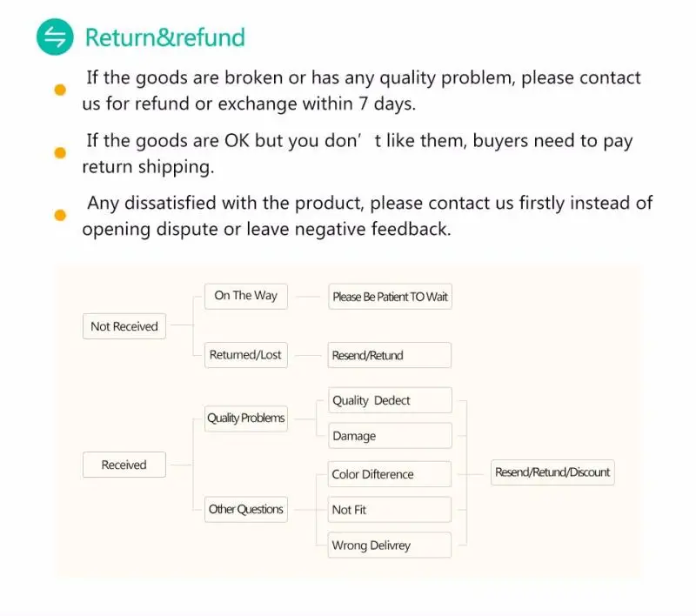Image resolution: width=696 pixels, height=616 pixels.
Task: Click the Quality Problems box
Action: [246, 418]
